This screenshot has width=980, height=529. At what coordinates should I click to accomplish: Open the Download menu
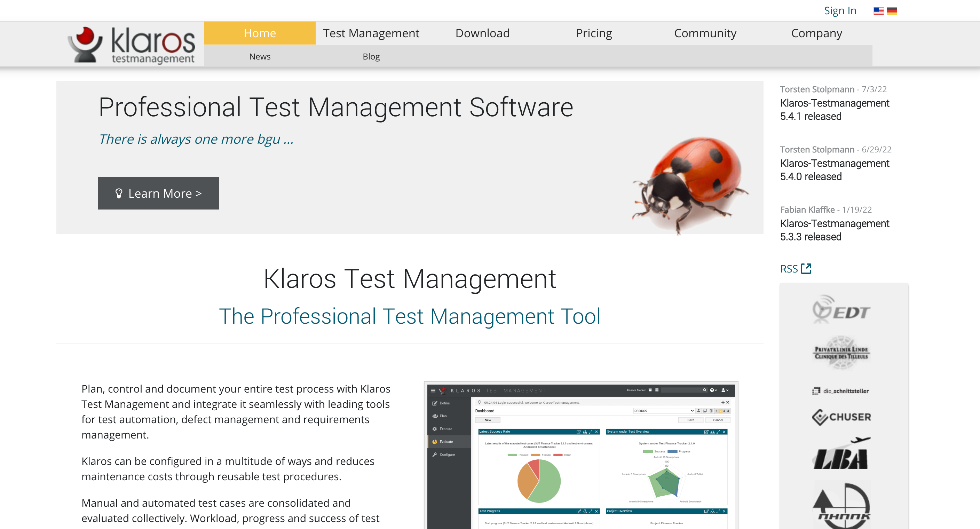click(482, 33)
